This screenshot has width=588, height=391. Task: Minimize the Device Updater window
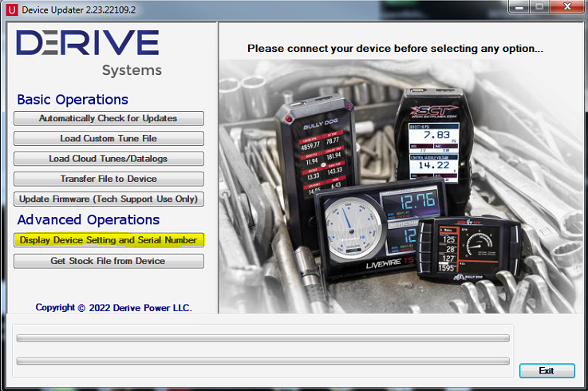click(519, 6)
